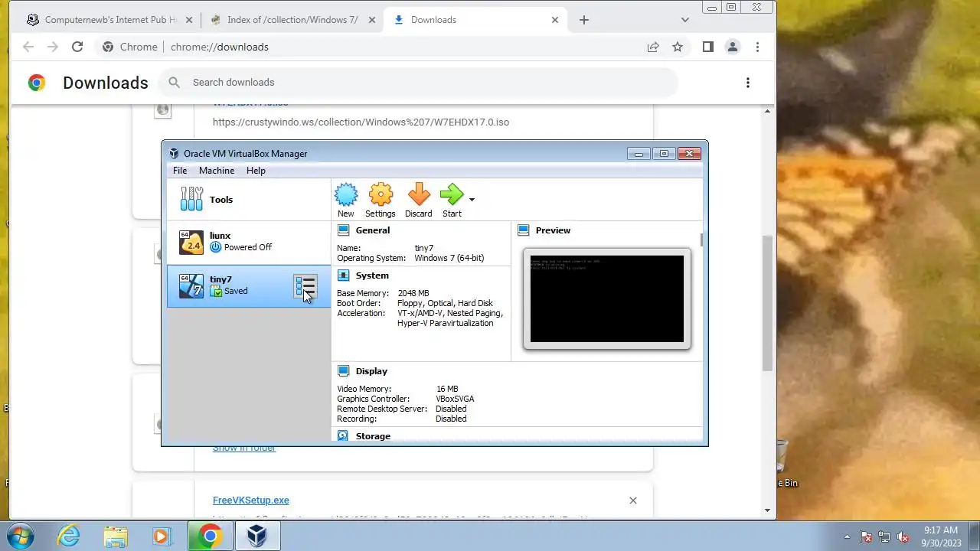Click the network tray icon
The width and height of the screenshot is (980, 551).
[x=884, y=537]
